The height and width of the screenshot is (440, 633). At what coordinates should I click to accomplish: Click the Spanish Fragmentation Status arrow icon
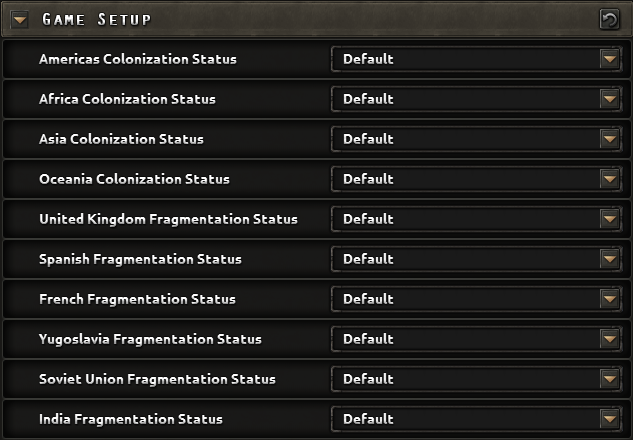[610, 259]
